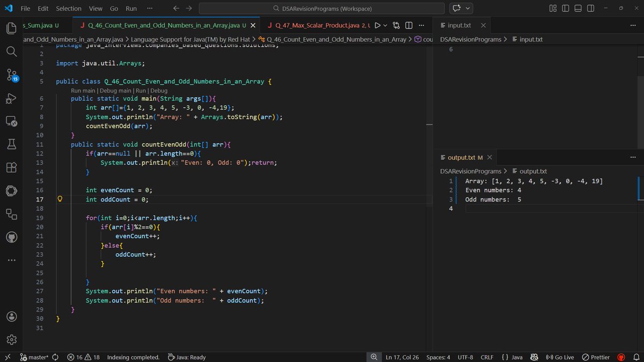Toggle the bottom panel visibility
The width and height of the screenshot is (644, 362).
click(578, 9)
